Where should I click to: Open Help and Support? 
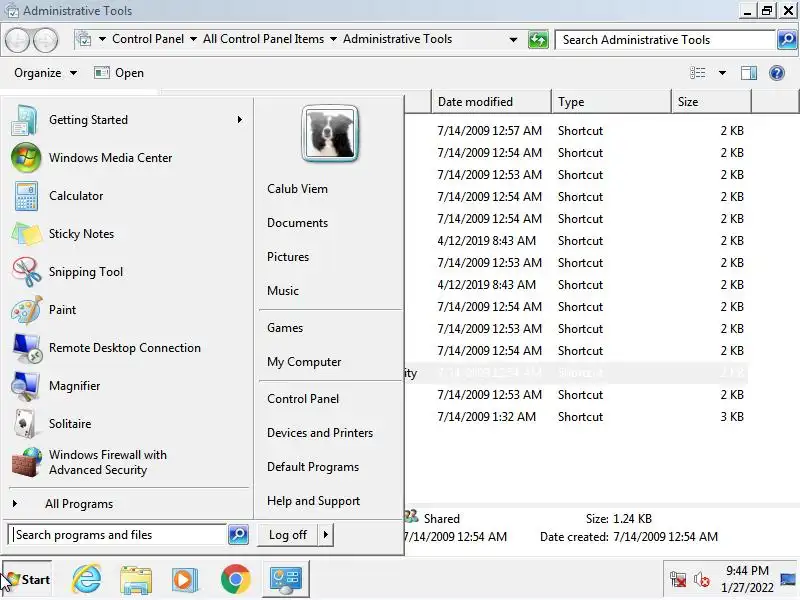click(314, 501)
